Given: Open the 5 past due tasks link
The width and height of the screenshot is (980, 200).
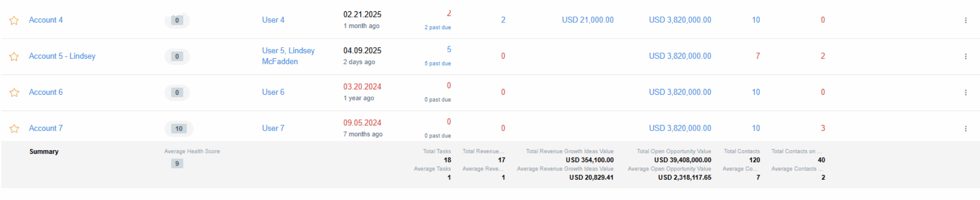Looking at the screenshot, I should coord(438,63).
